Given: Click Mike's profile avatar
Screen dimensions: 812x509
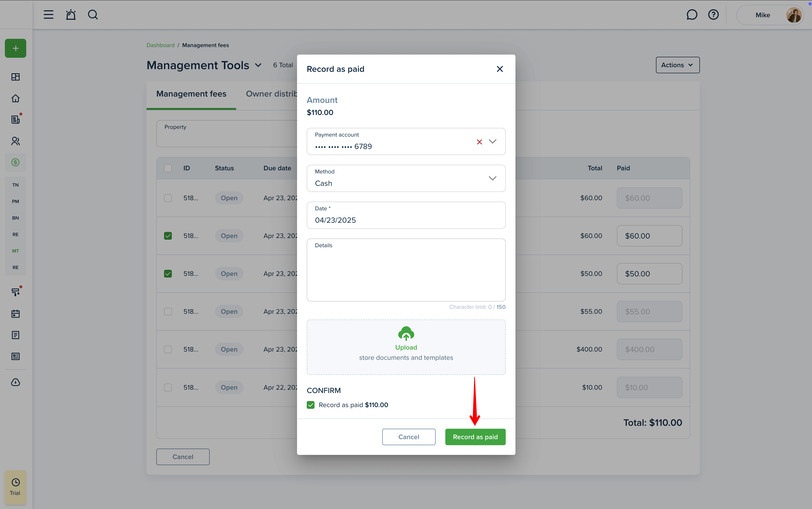Looking at the screenshot, I should pos(794,15).
